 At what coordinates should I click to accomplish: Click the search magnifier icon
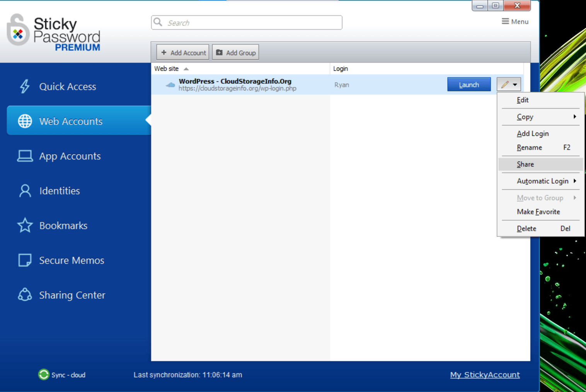[x=158, y=22]
